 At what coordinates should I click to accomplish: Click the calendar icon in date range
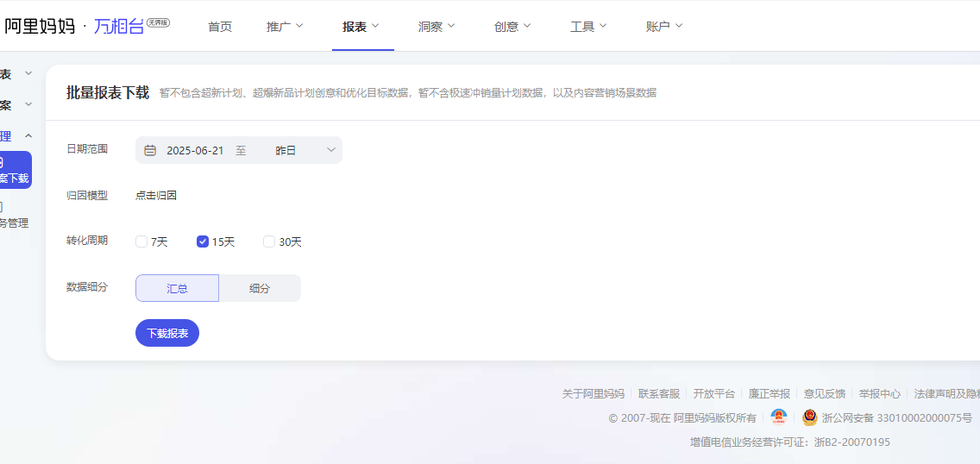click(x=150, y=150)
